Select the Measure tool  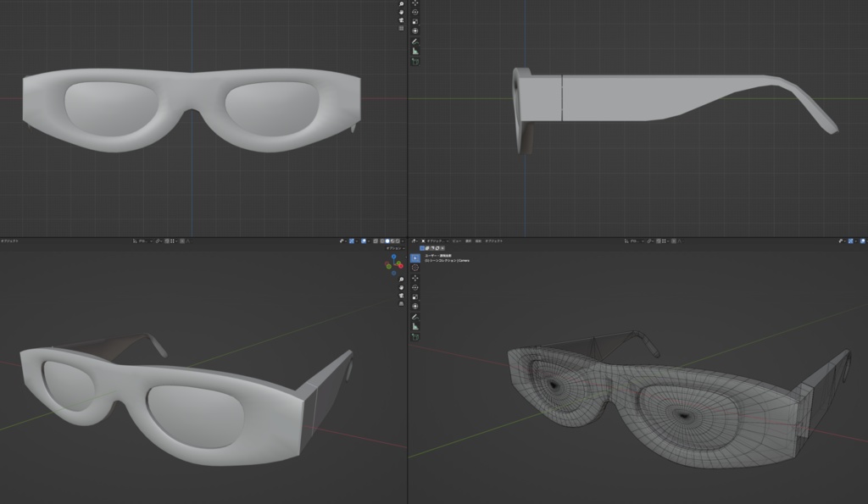415,326
